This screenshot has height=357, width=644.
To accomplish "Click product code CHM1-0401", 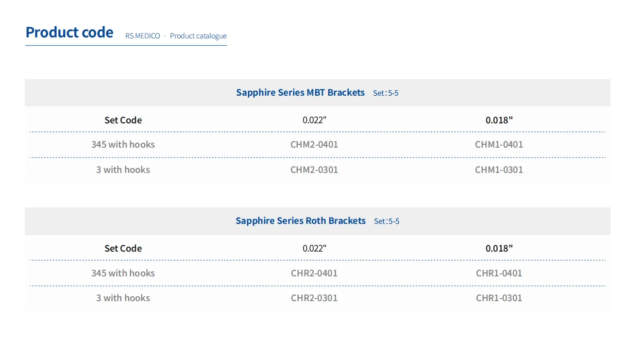I will (x=499, y=144).
